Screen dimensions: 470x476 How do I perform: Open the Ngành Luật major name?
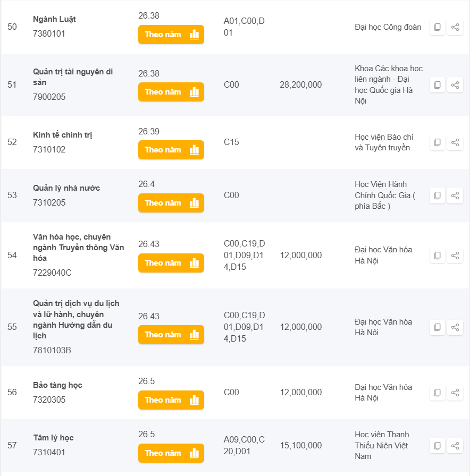tap(54, 19)
